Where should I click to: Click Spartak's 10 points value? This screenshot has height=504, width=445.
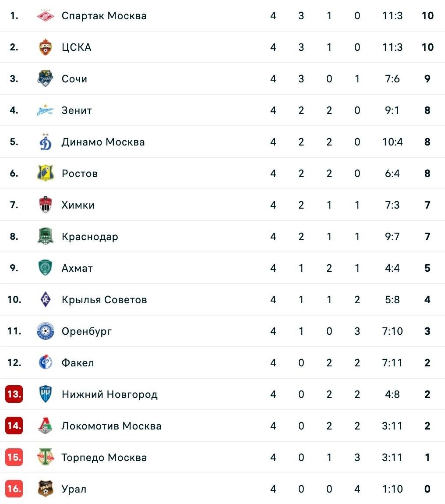[x=427, y=15]
